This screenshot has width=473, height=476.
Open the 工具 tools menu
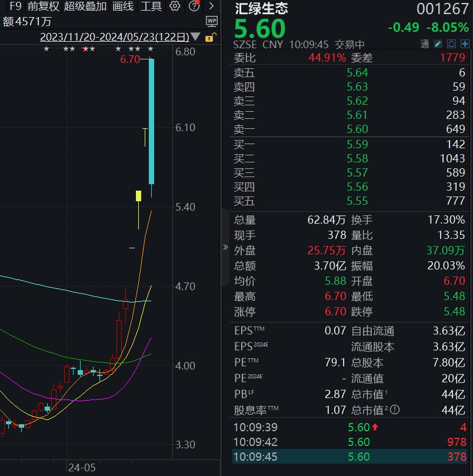click(x=151, y=6)
